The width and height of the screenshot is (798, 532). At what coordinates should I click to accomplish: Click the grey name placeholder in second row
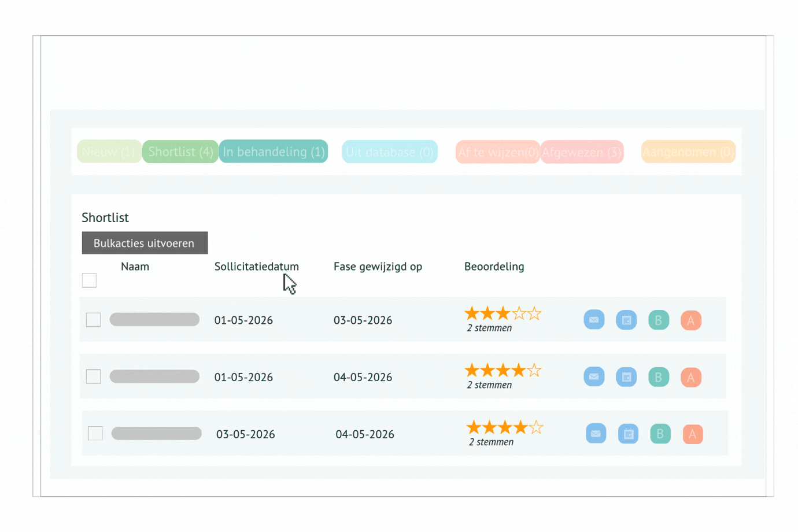(x=154, y=376)
